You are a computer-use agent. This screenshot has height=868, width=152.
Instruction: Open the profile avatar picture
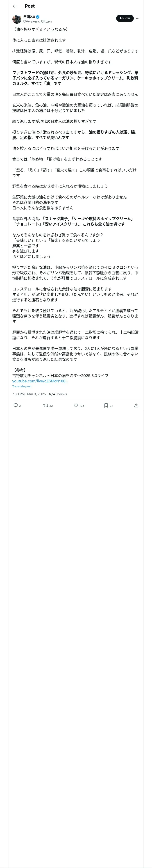(x=17, y=19)
